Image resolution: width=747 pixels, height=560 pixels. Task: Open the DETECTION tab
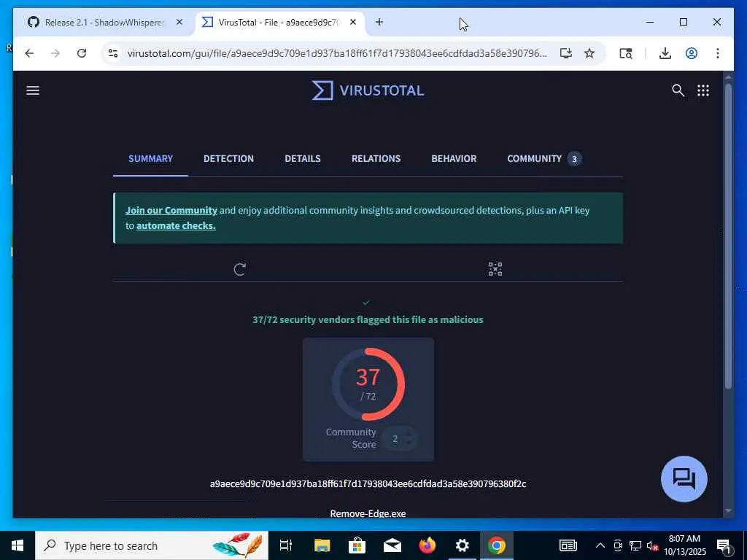tap(228, 158)
